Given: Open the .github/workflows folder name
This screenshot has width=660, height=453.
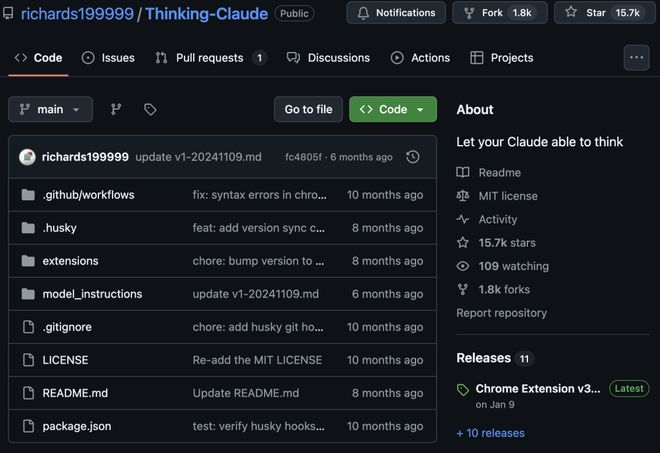Looking at the screenshot, I should (x=88, y=195).
